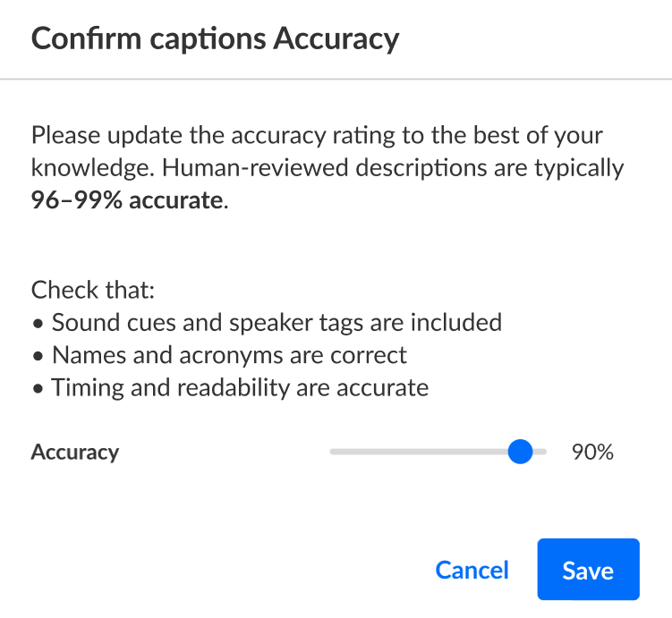The image size is (672, 618).
Task: Click the "Confirm captions Accuracy" dialog title
Action: click(215, 39)
